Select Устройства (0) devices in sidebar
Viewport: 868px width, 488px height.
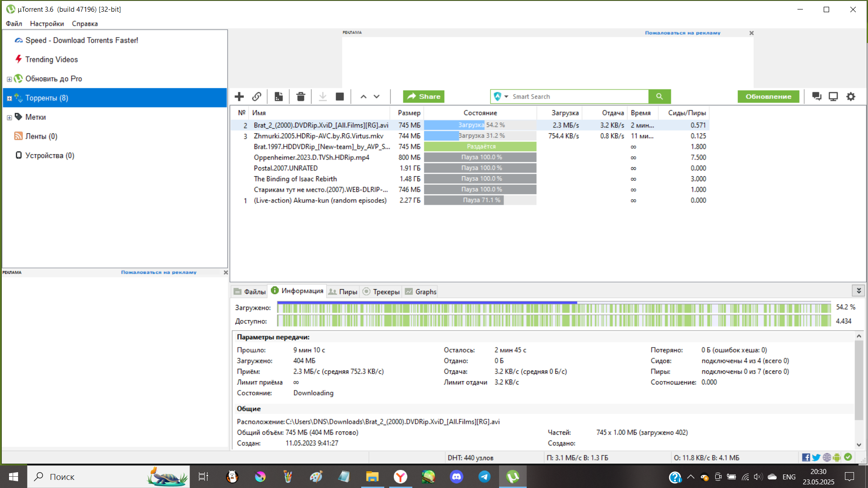[50, 155]
